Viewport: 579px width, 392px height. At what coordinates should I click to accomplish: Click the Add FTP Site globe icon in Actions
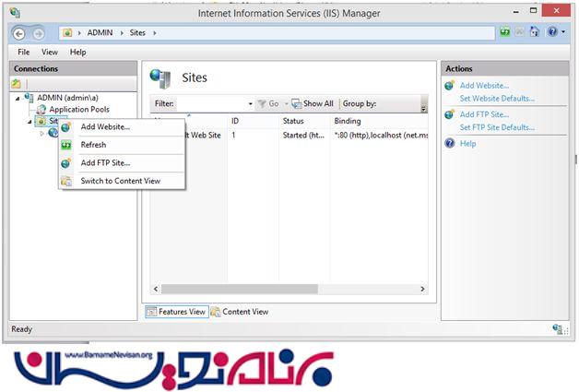tap(449, 114)
